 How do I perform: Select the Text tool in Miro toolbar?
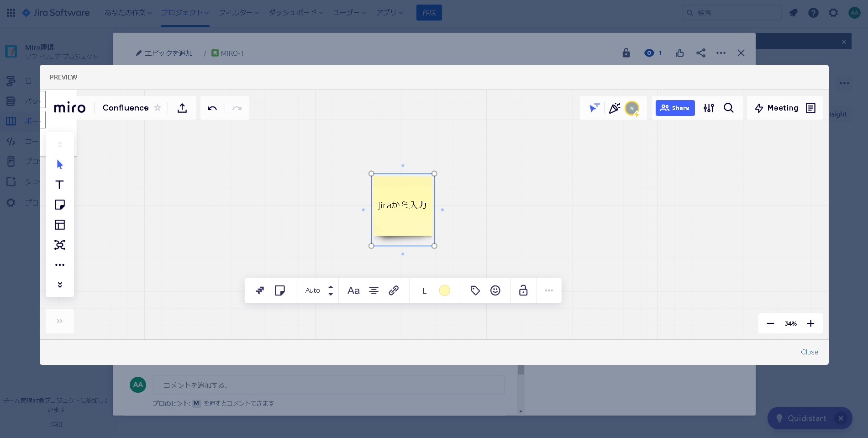tap(59, 185)
